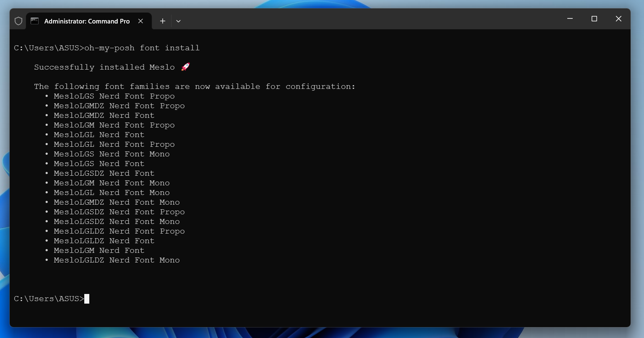Click 'MesloLGM Nerd Font Mono' entry
644x338 pixels.
(112, 183)
